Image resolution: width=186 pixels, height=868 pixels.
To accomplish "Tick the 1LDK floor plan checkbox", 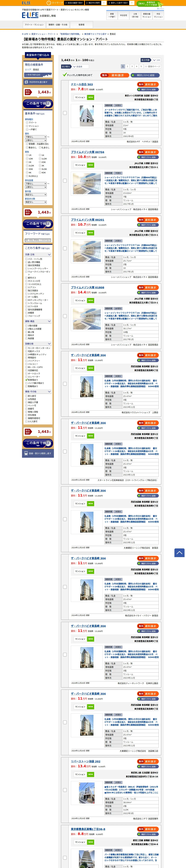I will (x=40, y=159).
